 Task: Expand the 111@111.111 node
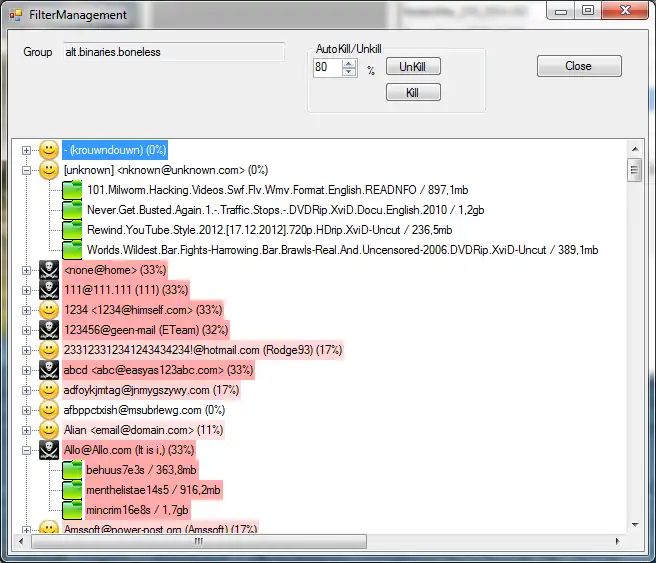tap(26, 290)
